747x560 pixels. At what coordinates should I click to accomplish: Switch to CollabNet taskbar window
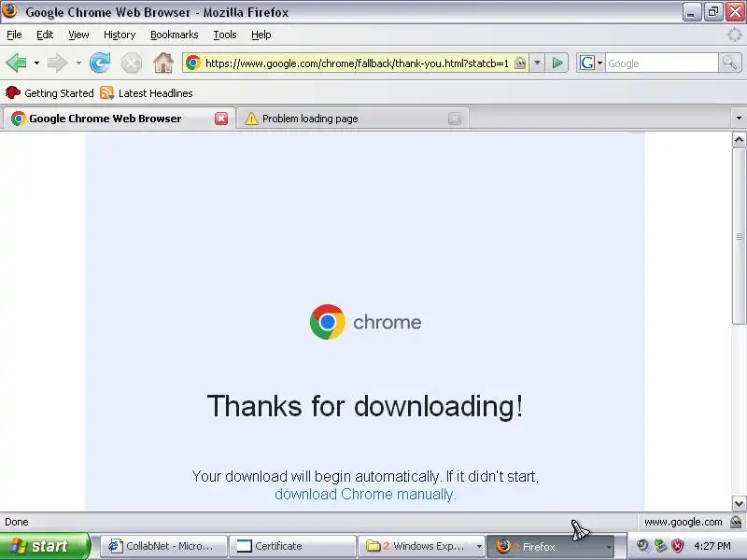point(164,546)
